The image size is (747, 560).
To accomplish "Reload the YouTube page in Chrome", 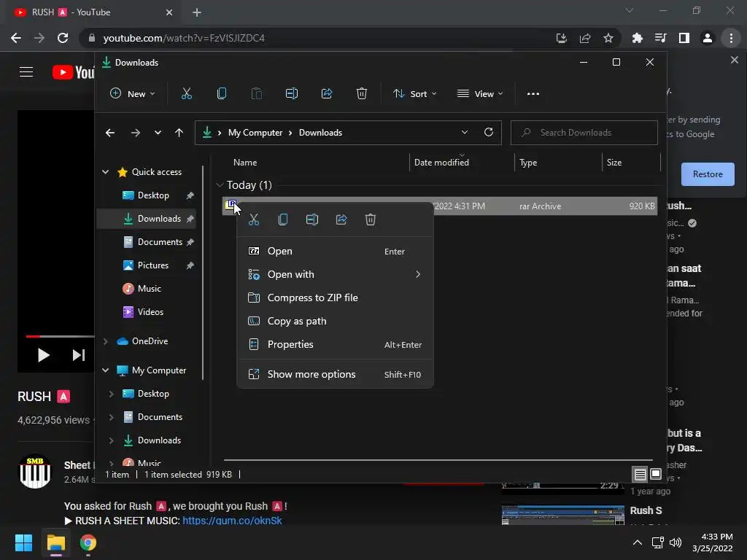I will click(x=63, y=38).
